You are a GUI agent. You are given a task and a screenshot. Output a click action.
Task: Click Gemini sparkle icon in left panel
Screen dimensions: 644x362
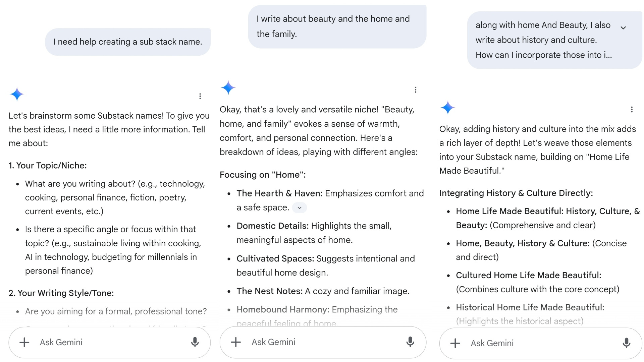coord(17,94)
